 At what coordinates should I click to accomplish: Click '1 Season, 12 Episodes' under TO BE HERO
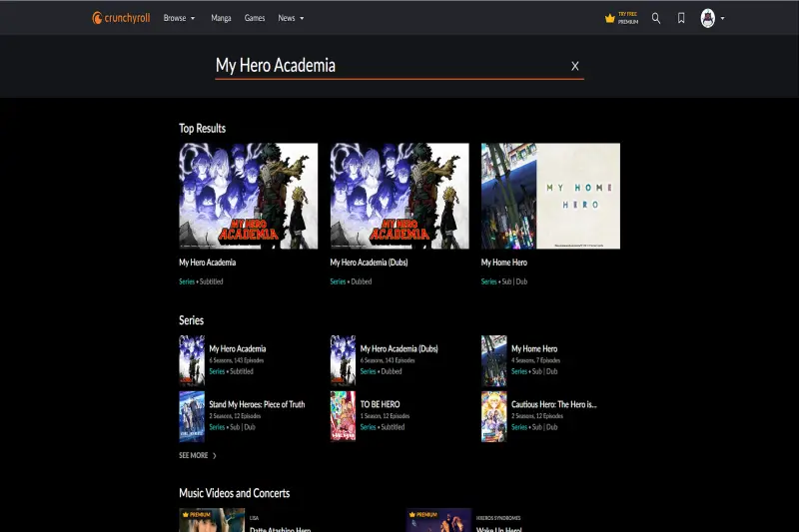pos(385,416)
